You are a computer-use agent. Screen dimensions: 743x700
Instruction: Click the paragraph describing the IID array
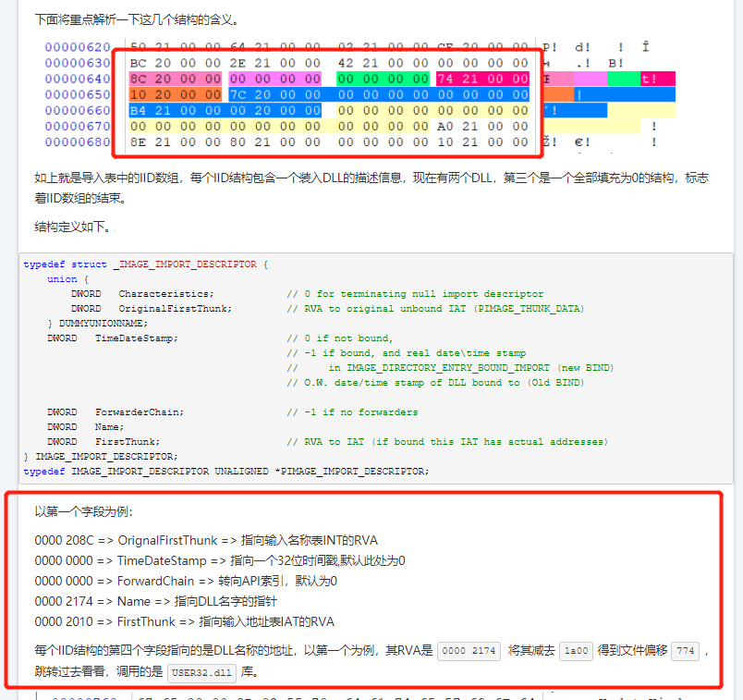(x=371, y=188)
